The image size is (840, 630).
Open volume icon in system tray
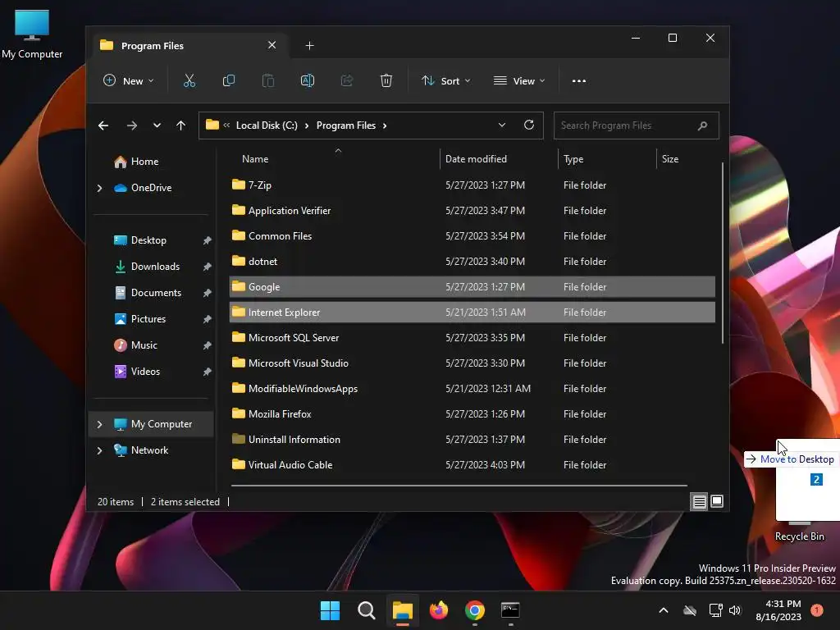point(735,610)
